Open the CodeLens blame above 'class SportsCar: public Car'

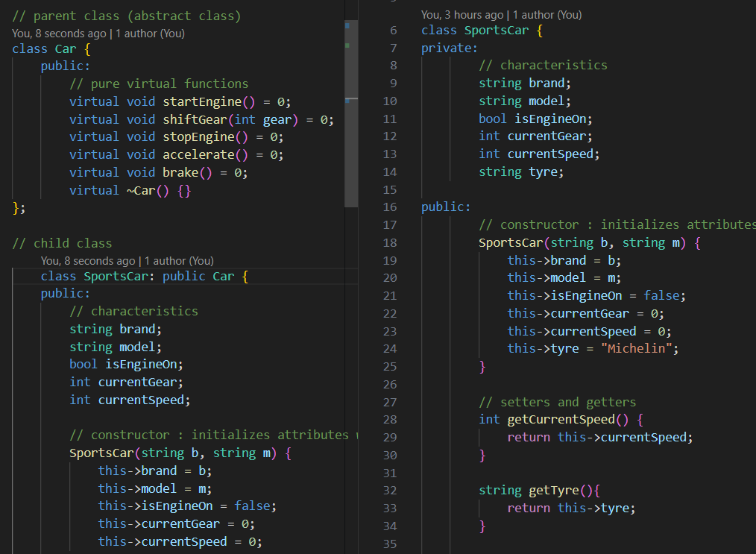pyautogui.click(x=127, y=261)
